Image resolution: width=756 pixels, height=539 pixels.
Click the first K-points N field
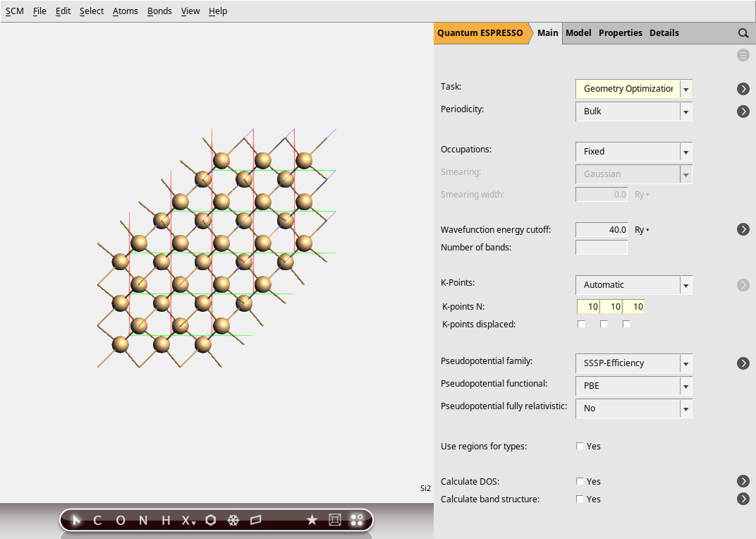tap(588, 306)
